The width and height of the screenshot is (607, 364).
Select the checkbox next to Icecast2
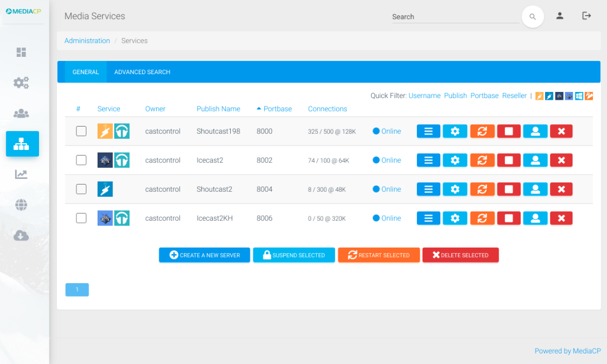pyautogui.click(x=81, y=160)
